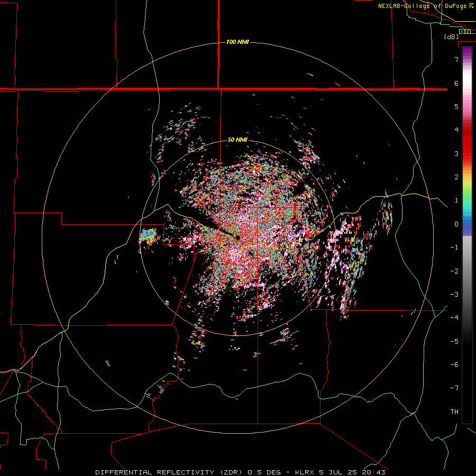Click (ZDR) in the bottom caption
Viewport: 476px width, 476px height.
pyautogui.click(x=230, y=472)
